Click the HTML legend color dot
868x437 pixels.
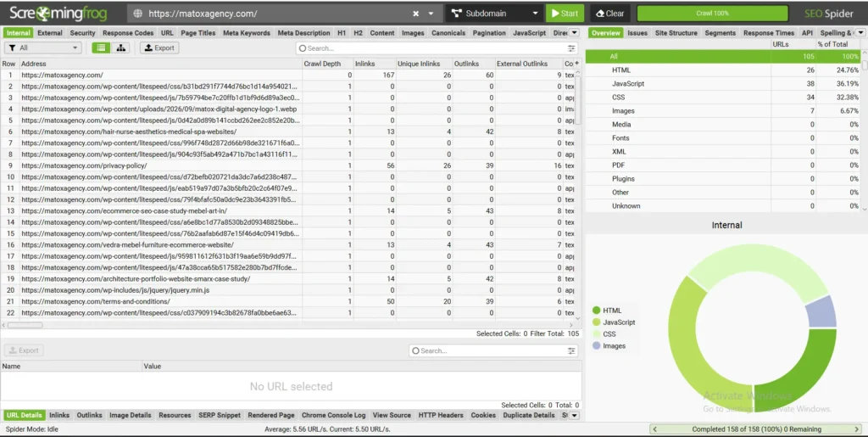[596, 311]
